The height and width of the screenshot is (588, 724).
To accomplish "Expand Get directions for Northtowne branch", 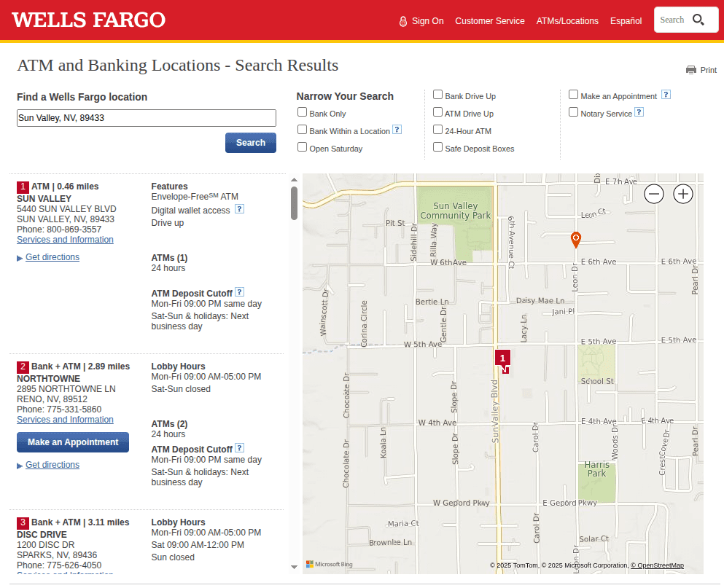I will (52, 465).
